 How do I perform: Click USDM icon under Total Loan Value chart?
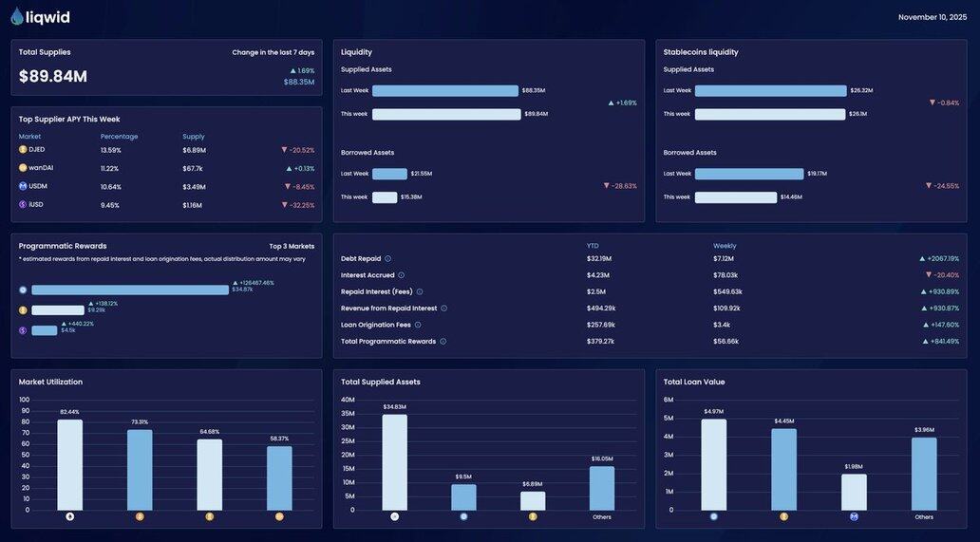(x=854, y=517)
